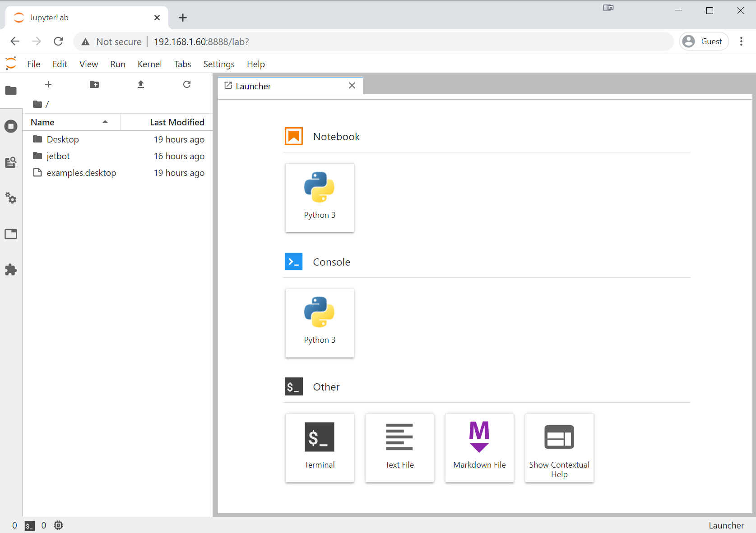Select the examples.desktop file
This screenshot has width=756, height=533.
tap(118, 173)
